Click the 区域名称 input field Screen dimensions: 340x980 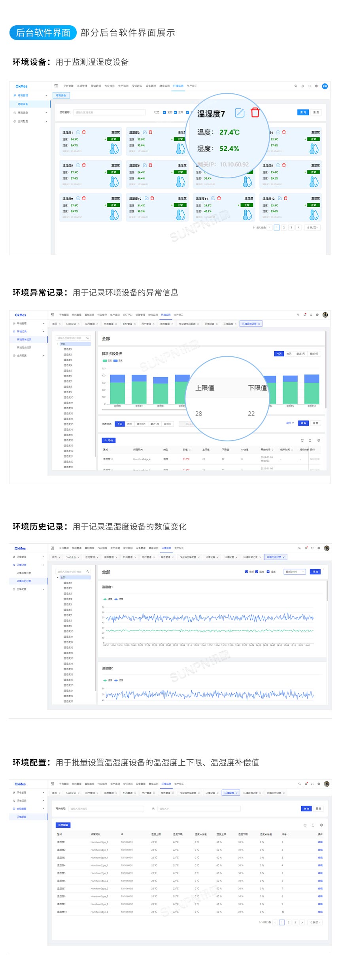point(109,112)
